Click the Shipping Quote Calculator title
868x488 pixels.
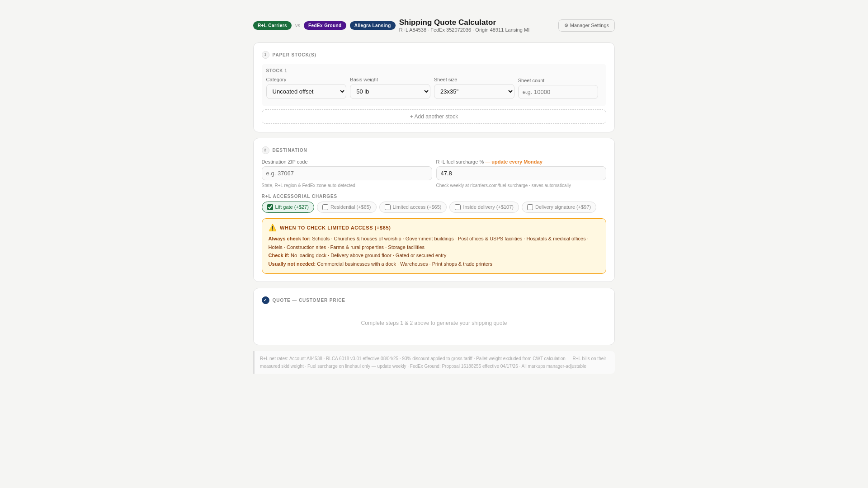tap(448, 23)
